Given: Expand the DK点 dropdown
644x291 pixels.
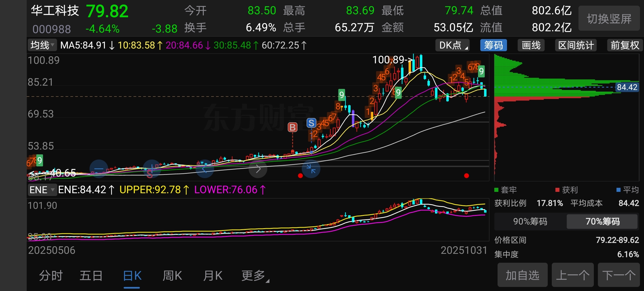Looking at the screenshot, I should pyautogui.click(x=453, y=45).
